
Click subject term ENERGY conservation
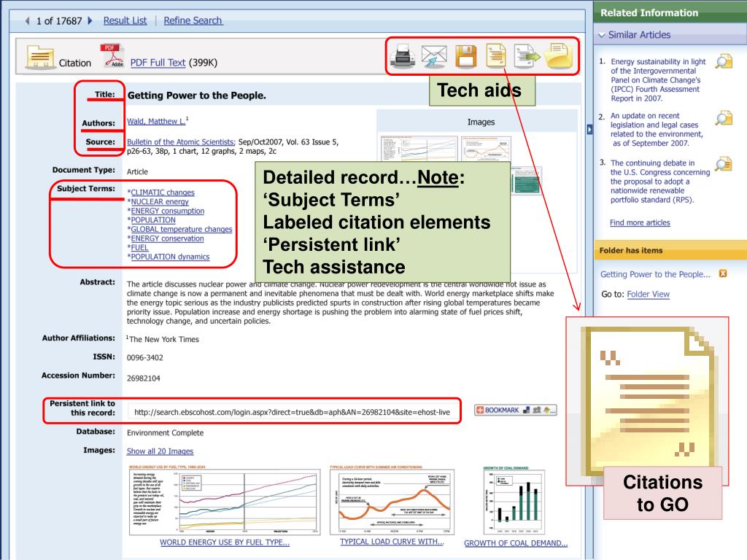click(167, 238)
